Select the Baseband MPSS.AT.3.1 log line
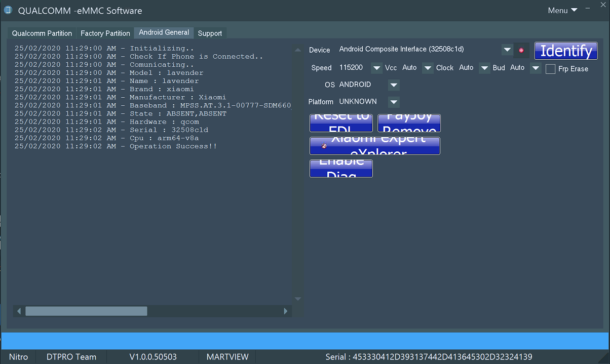The image size is (610, 364). click(153, 105)
